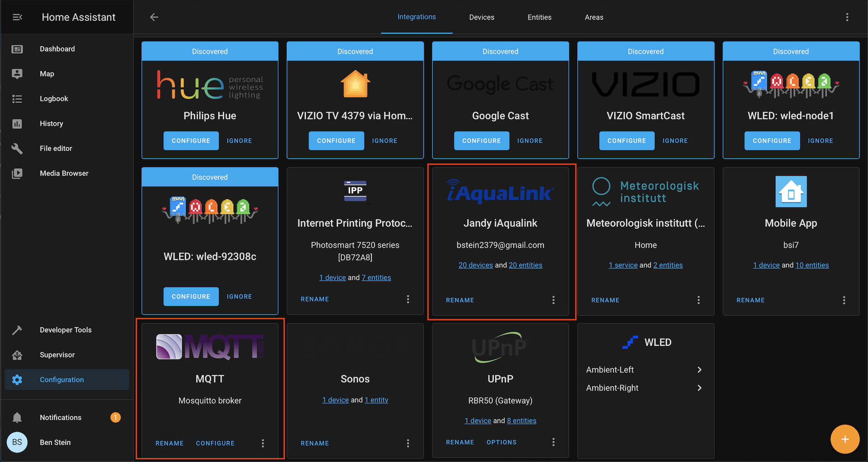Rename the MQTT integration
Viewport: 868px width, 462px height.
point(170,443)
